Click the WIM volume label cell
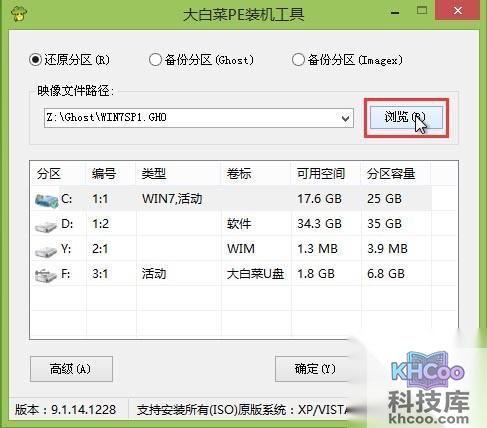Image resolution: width=487 pixels, height=428 pixels. tap(241, 249)
